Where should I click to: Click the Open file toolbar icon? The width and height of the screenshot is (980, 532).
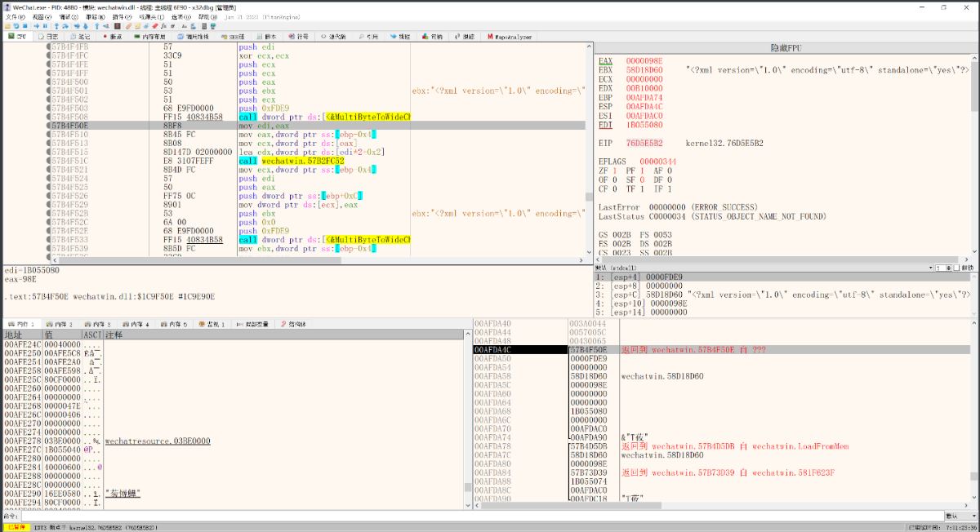(8, 26)
